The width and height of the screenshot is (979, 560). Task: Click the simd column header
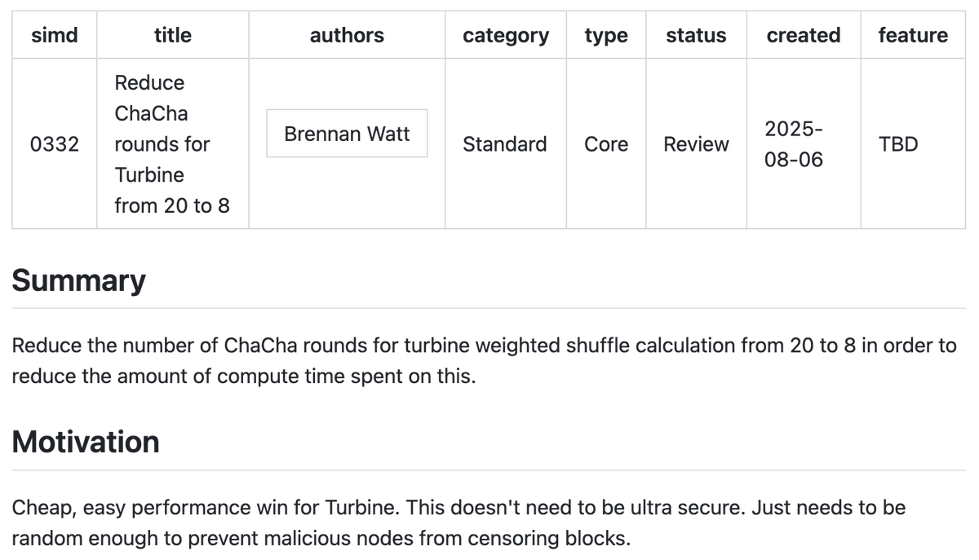click(54, 35)
